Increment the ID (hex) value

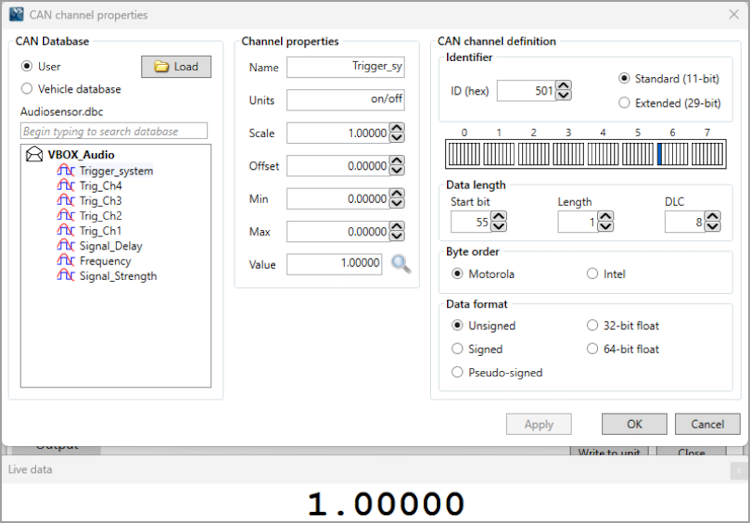point(564,86)
